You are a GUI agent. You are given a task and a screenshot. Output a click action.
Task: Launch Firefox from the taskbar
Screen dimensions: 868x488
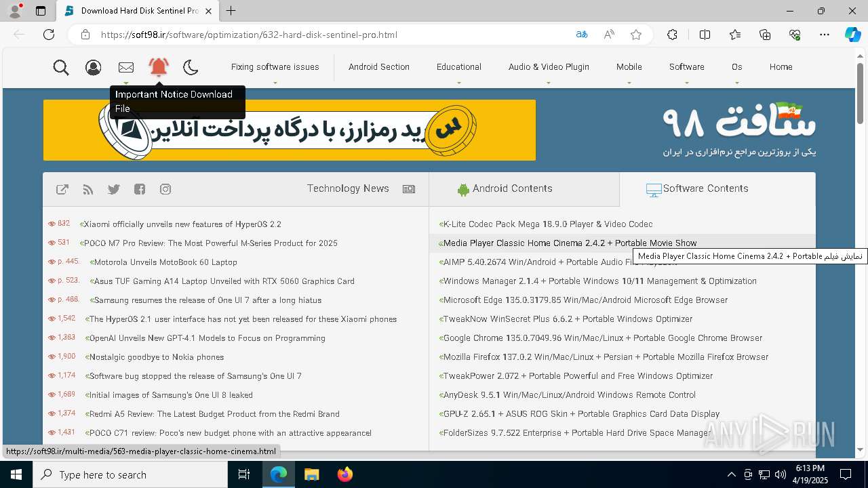click(x=345, y=474)
